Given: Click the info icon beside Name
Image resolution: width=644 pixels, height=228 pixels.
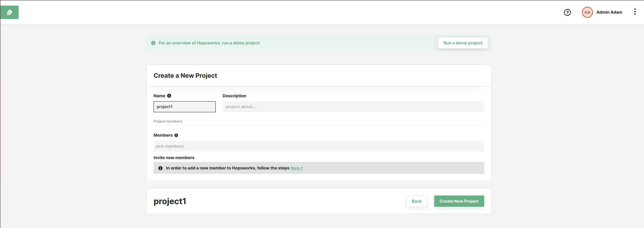Looking at the screenshot, I should click(x=169, y=96).
